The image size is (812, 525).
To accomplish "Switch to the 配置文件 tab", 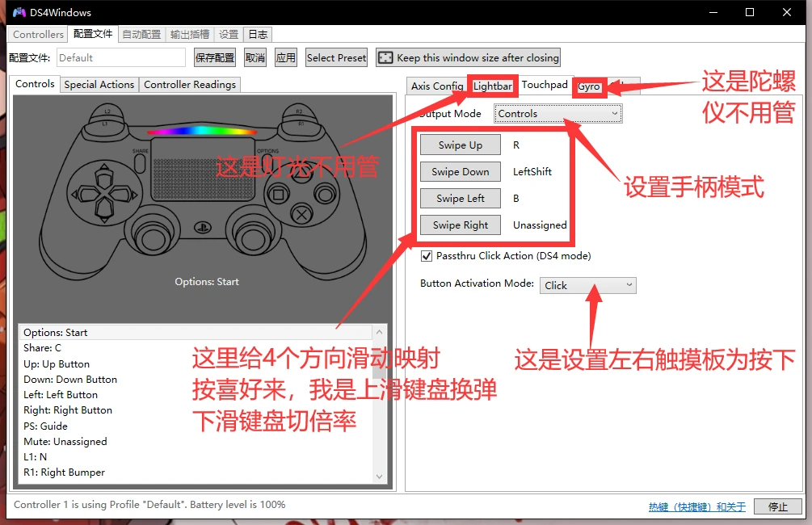I will point(93,34).
